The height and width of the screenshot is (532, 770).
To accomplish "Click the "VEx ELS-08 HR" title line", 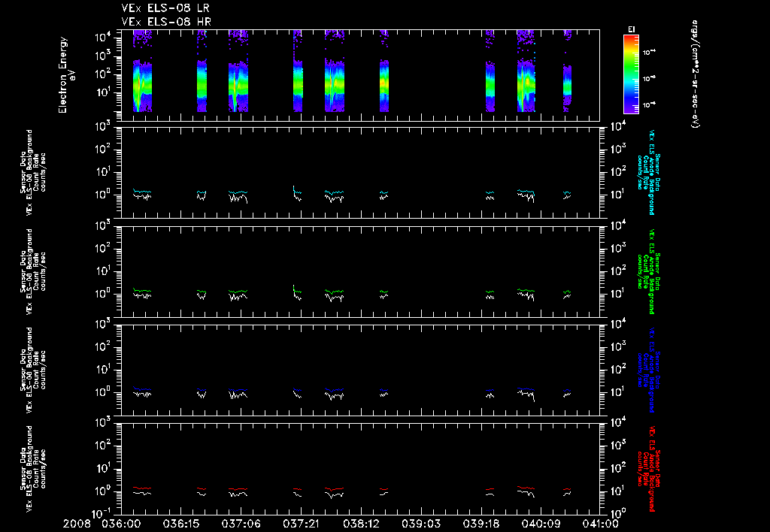I will pyautogui.click(x=166, y=22).
